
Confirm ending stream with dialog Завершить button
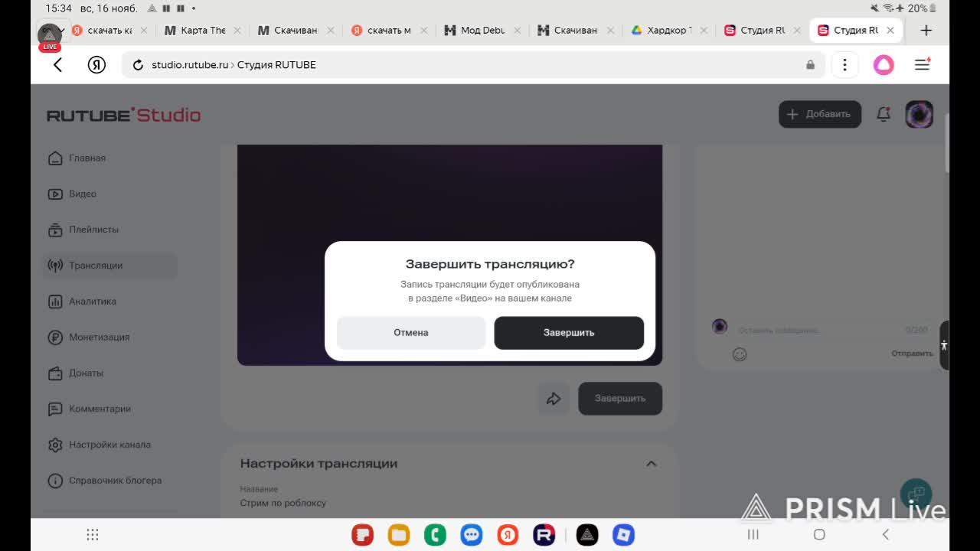pyautogui.click(x=569, y=333)
